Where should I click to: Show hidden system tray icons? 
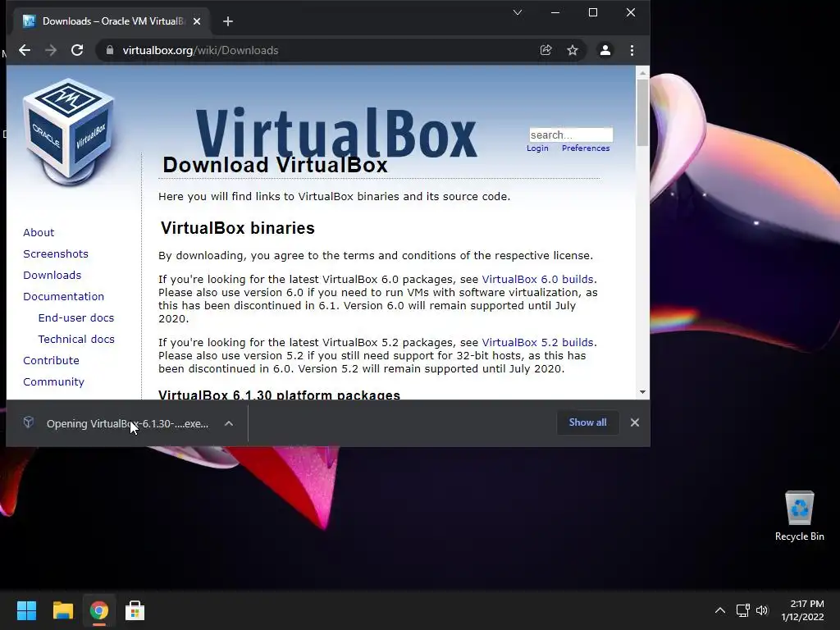point(720,610)
